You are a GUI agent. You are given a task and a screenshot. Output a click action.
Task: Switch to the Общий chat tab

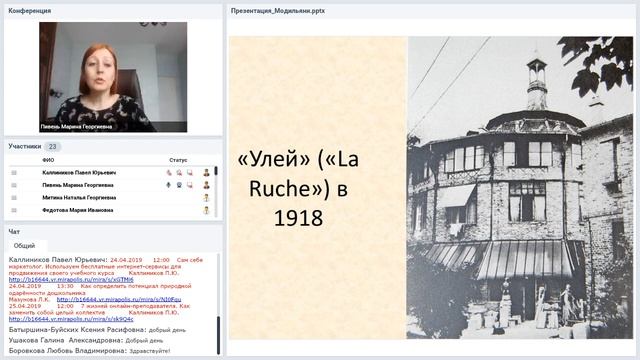(24, 246)
